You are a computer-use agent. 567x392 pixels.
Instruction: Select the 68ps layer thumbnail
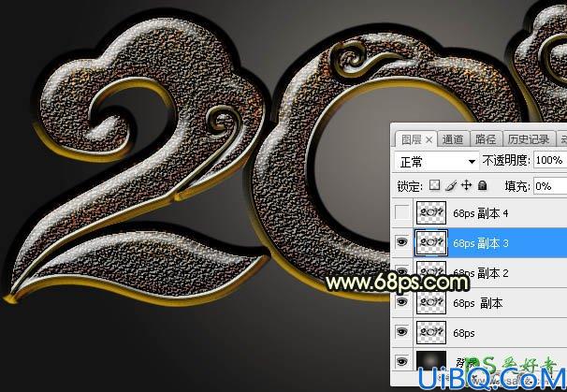tap(431, 332)
